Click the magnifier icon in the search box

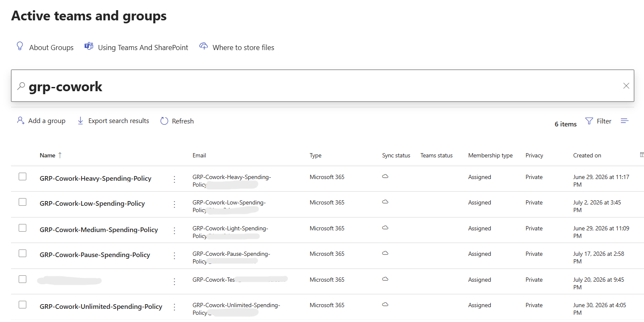[x=21, y=86]
